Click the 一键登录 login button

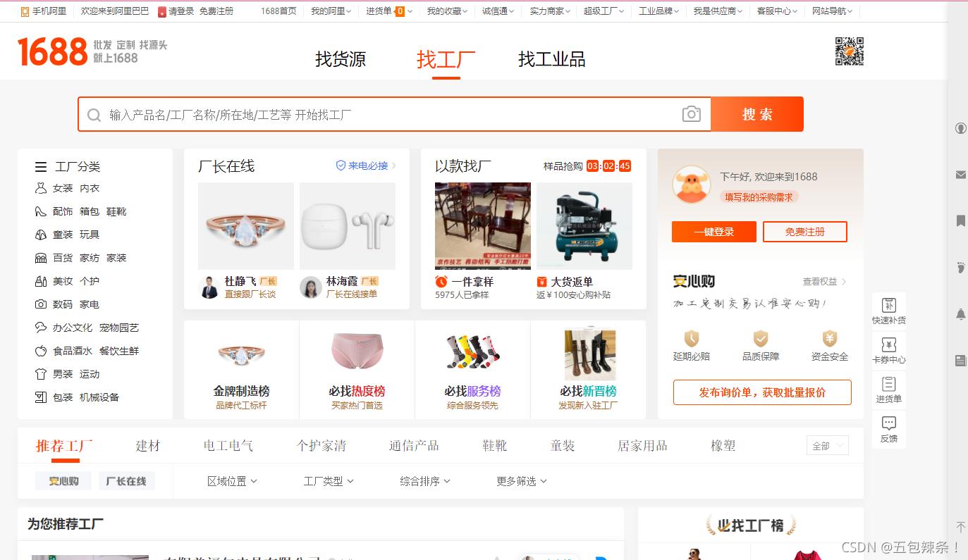click(x=713, y=231)
